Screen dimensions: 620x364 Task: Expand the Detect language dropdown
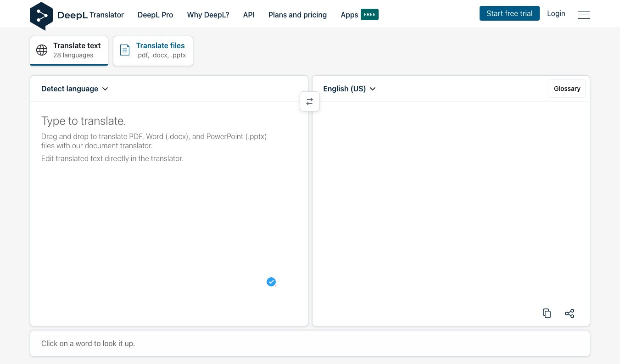(75, 89)
